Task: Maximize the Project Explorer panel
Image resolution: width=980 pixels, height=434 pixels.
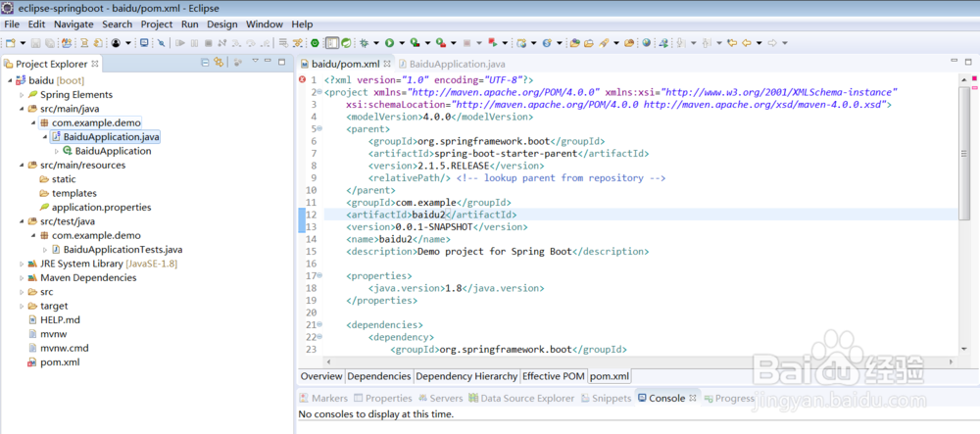Action: (282, 62)
